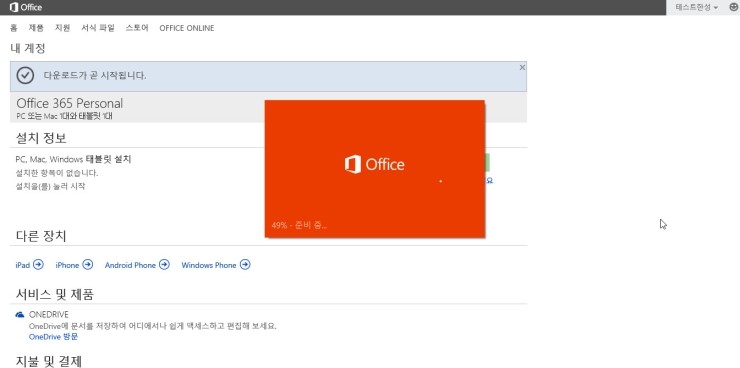Image resolution: width=740 pixels, height=368 pixels.
Task: Click the 49% - 준비 중 progress text
Action: pos(299,226)
